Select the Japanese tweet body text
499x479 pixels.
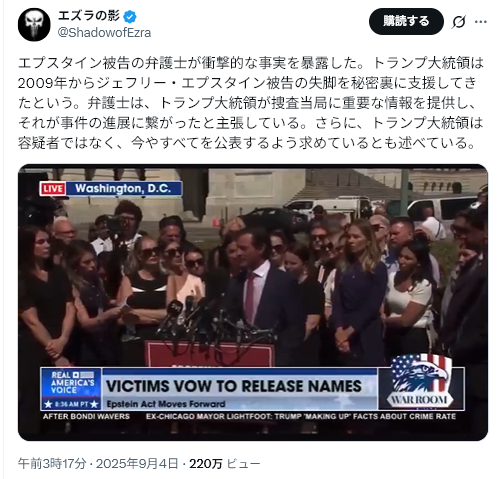point(251,103)
